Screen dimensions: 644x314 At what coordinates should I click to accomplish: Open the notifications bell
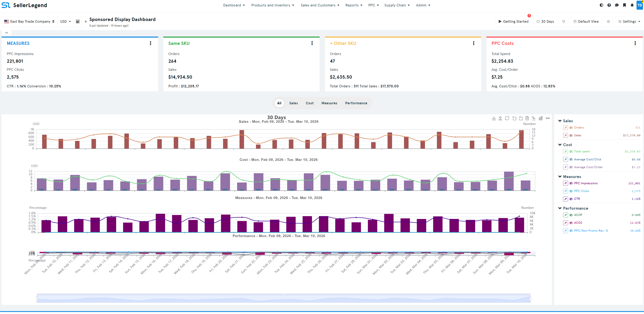pos(632,5)
